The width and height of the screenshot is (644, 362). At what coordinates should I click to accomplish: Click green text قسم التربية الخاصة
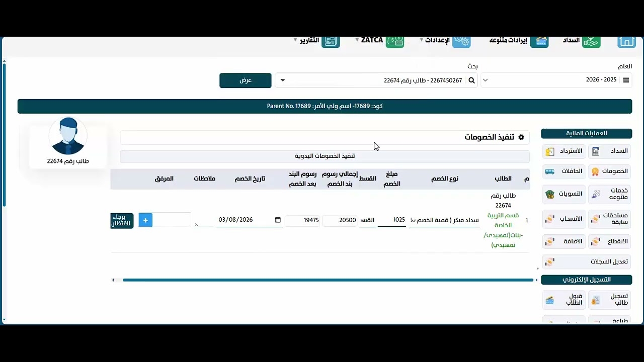click(x=503, y=221)
